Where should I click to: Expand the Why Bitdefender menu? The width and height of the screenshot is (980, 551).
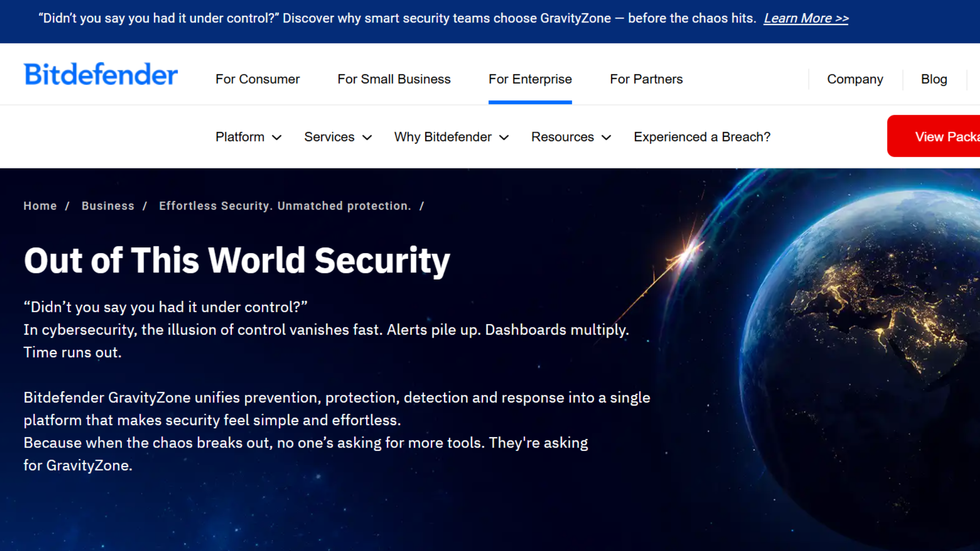pyautogui.click(x=452, y=137)
